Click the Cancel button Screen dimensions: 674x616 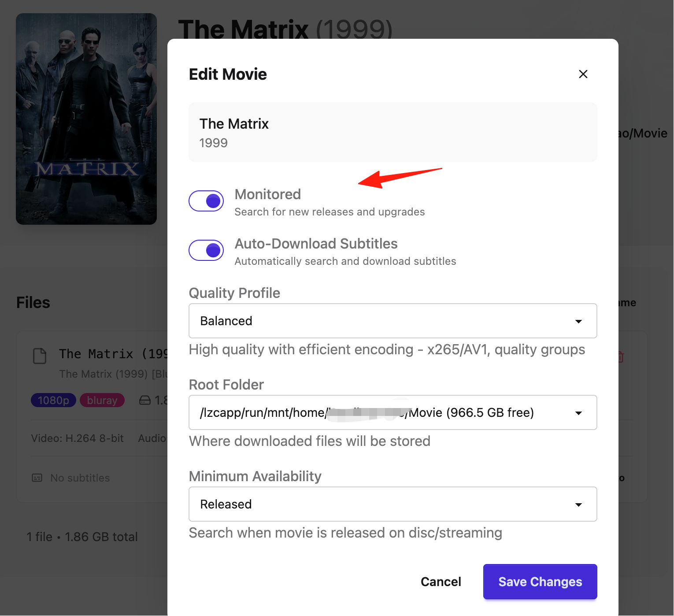441,582
